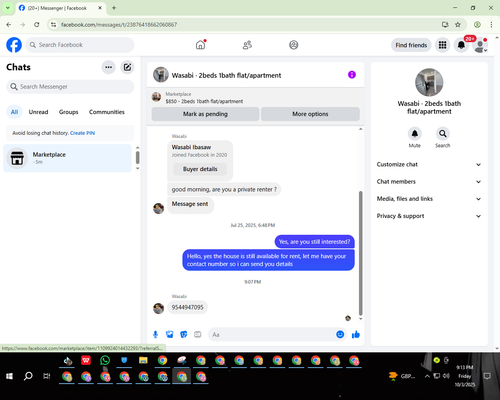Expand Customize chat section
Screen dimensions: 500x400
pyautogui.click(x=429, y=164)
